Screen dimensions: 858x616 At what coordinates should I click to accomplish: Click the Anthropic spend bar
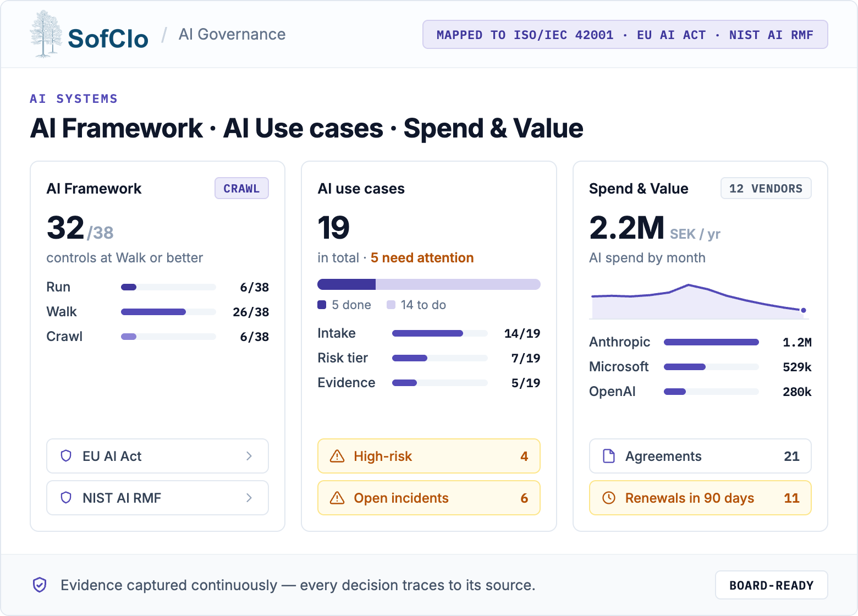(711, 342)
